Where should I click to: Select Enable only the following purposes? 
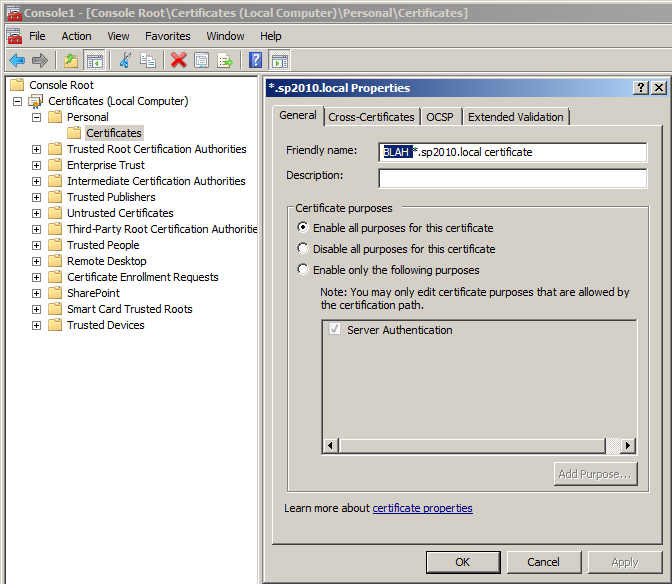(x=303, y=270)
